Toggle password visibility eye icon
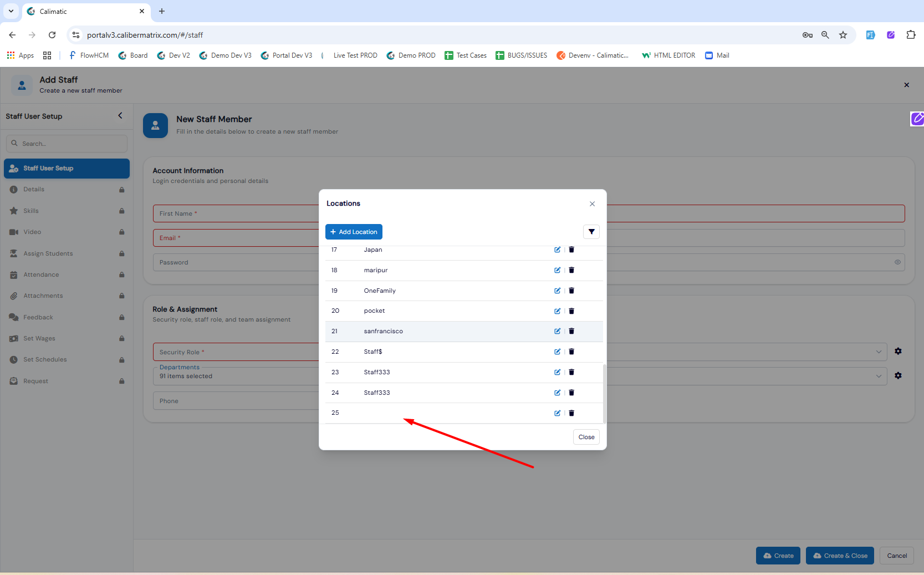The width and height of the screenshot is (924, 575). [897, 262]
